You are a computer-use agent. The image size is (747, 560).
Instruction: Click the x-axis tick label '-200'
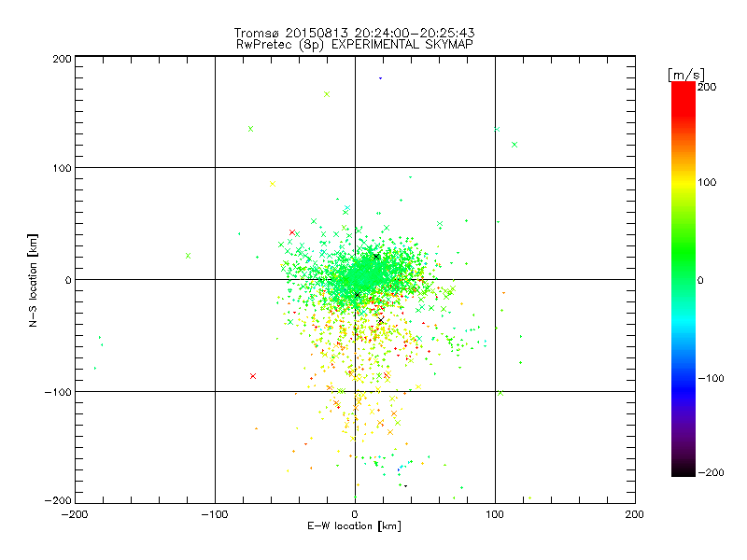tap(75, 514)
